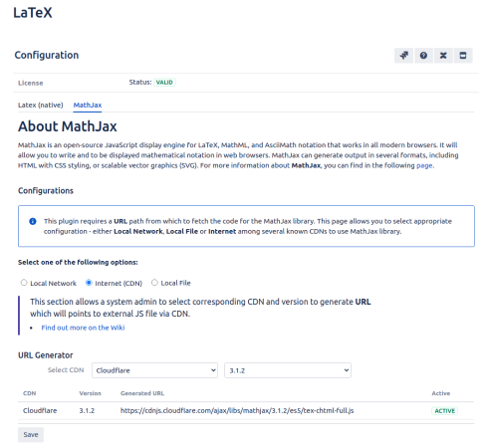
Task: Click 'Select one of the following options:' text
Action: (78, 262)
